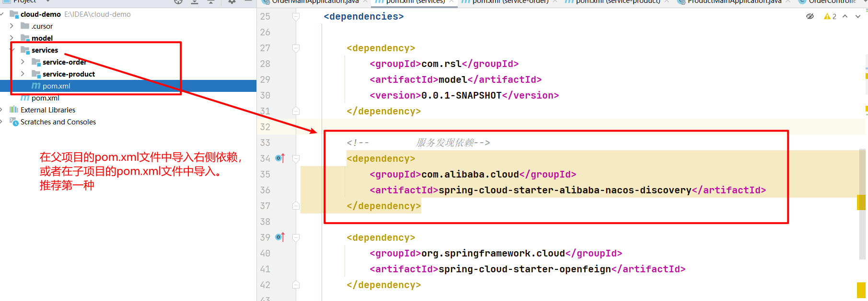
Task: Expand the .cursor folder
Action: coord(12,26)
